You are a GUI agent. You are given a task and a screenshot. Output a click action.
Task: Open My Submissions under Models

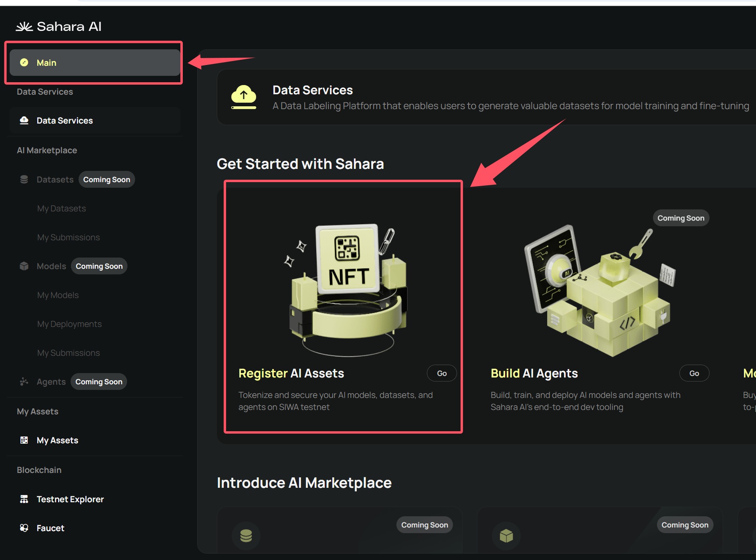(x=69, y=353)
